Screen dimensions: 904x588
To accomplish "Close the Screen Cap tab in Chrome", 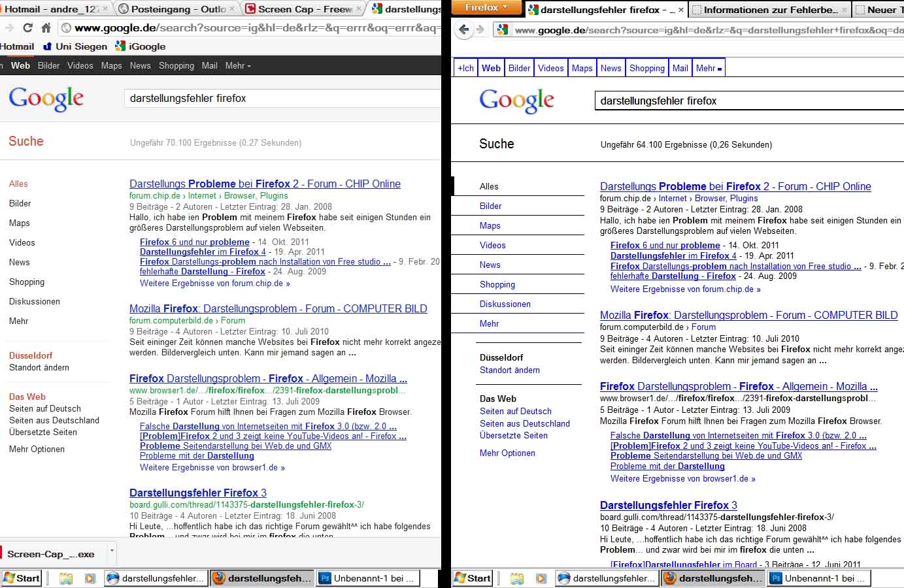I will (x=358, y=9).
